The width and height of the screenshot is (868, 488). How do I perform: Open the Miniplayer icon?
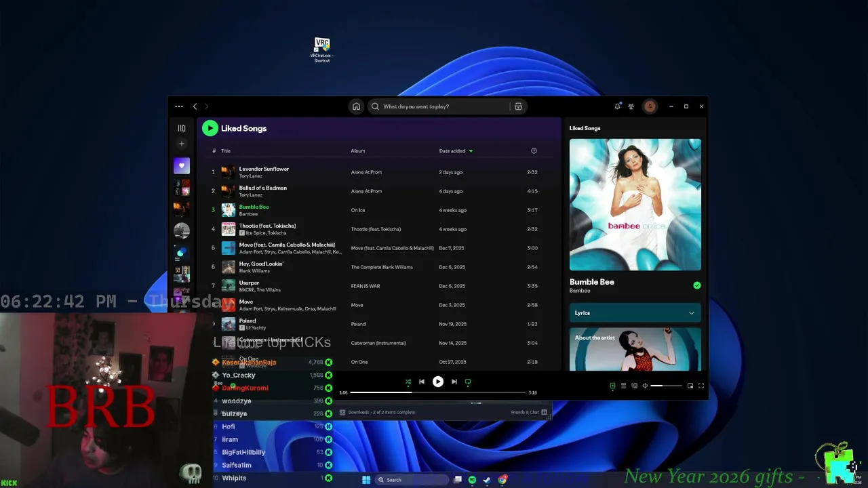(x=690, y=386)
